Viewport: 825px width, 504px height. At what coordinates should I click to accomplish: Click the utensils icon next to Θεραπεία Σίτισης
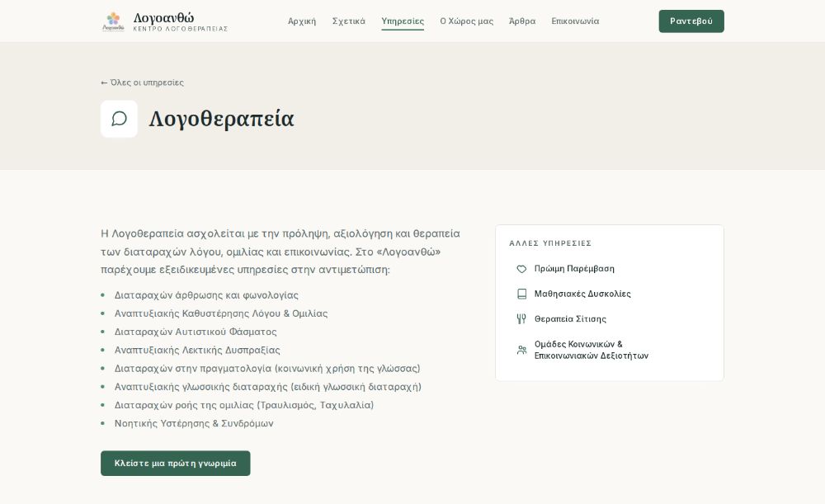[521, 318]
